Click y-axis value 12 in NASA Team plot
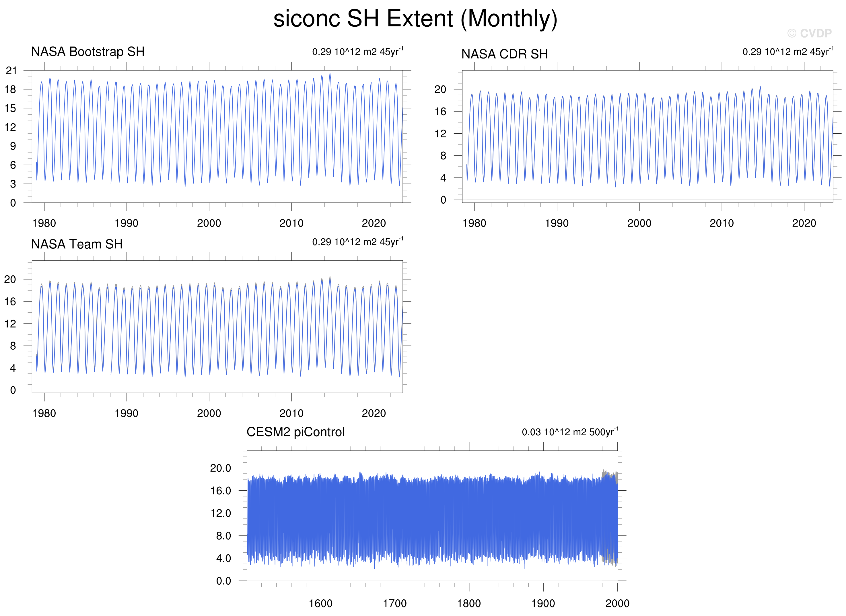The height and width of the screenshot is (616, 846). point(10,324)
